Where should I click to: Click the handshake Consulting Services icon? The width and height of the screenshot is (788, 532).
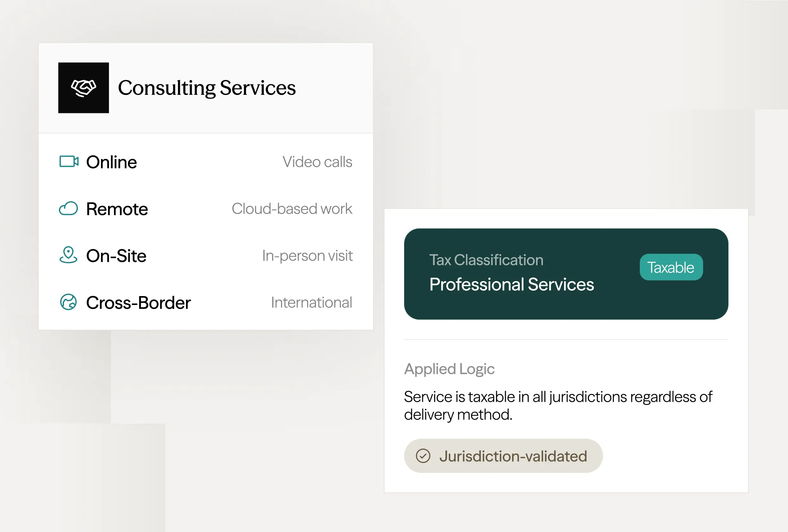coord(83,88)
